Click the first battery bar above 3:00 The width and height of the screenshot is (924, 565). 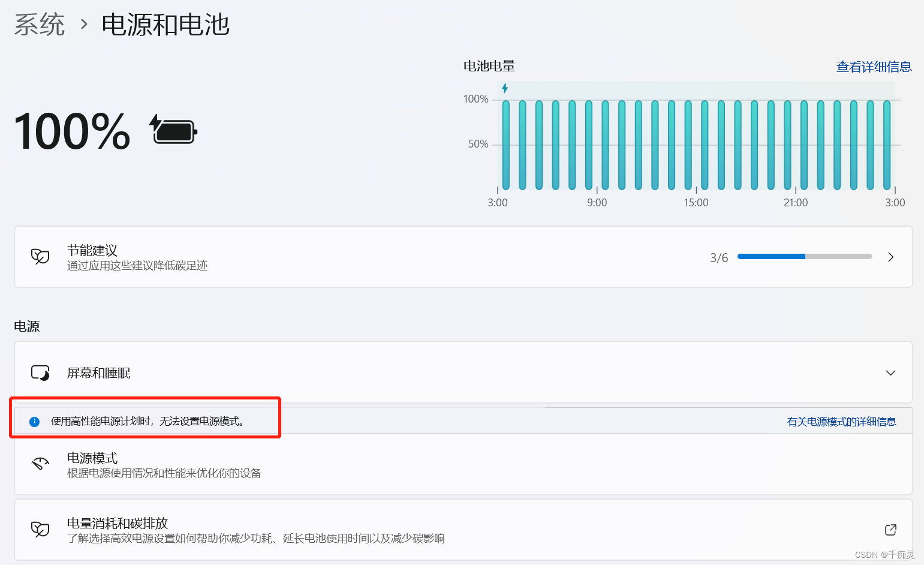(x=506, y=145)
